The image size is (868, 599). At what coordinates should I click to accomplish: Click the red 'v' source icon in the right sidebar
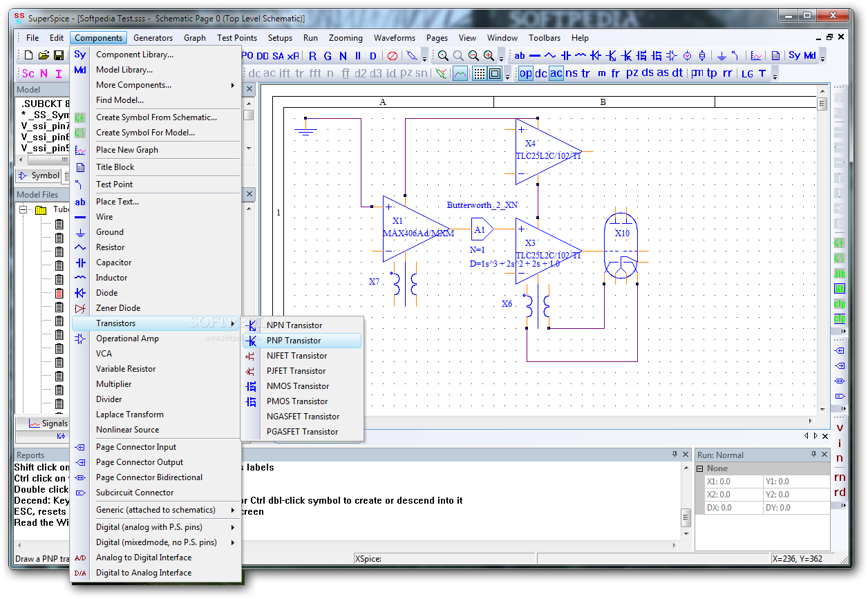tap(840, 427)
